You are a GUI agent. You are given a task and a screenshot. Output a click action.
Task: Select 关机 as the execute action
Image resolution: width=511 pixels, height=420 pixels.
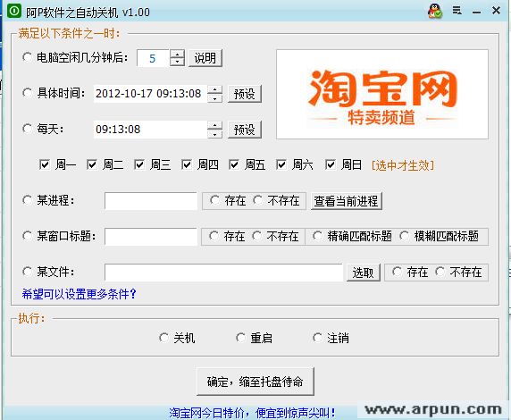click(x=177, y=338)
